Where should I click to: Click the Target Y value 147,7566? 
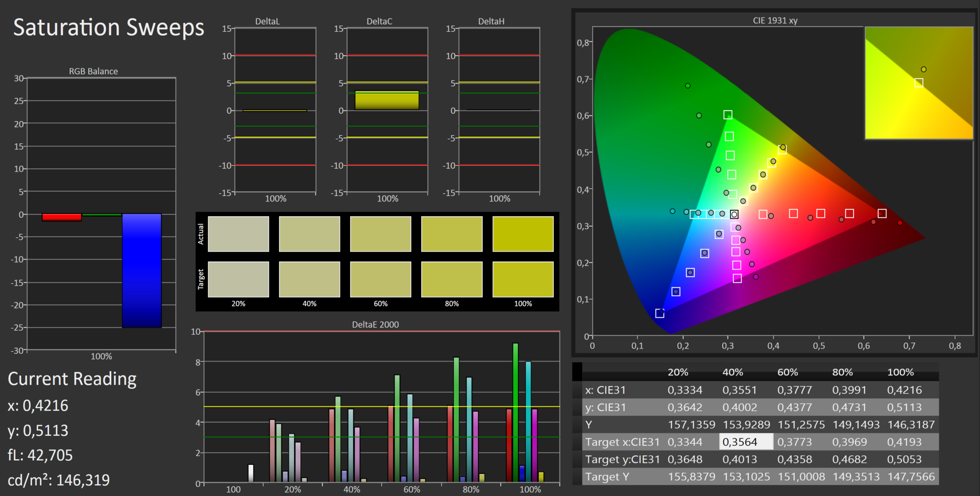(x=911, y=477)
